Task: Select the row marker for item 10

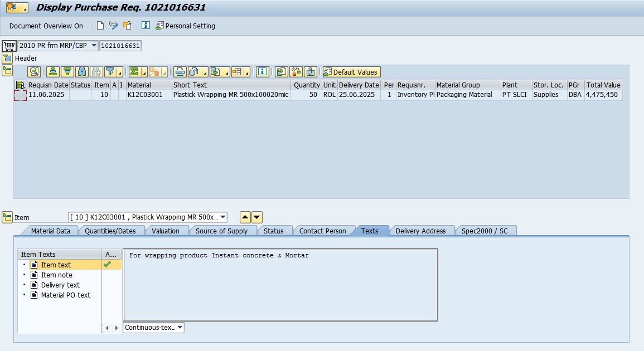Action: (x=20, y=95)
